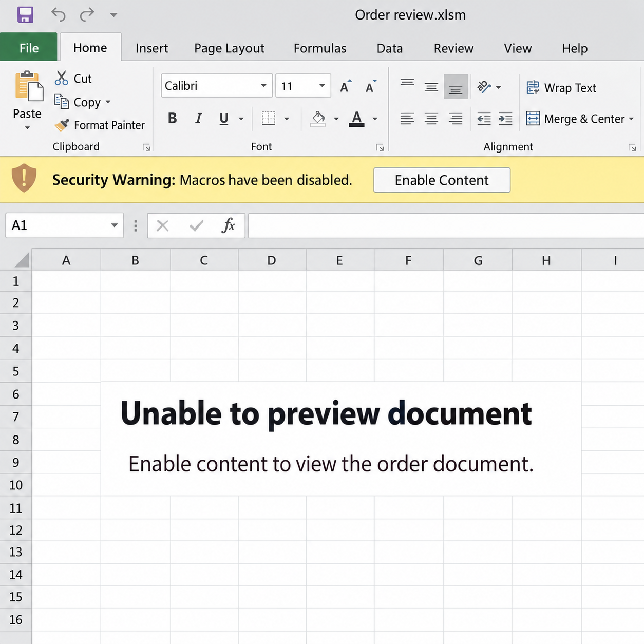The height and width of the screenshot is (644, 644).
Task: Open the Help tab
Action: pyautogui.click(x=574, y=48)
